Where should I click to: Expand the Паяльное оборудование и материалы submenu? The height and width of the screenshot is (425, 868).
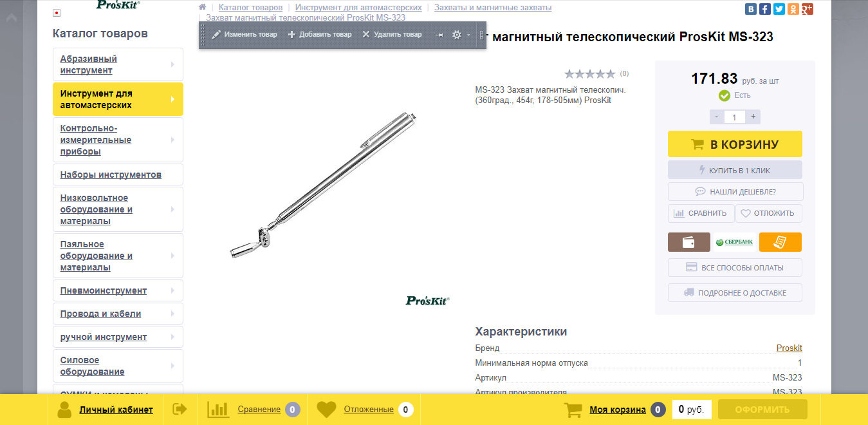coord(172,256)
